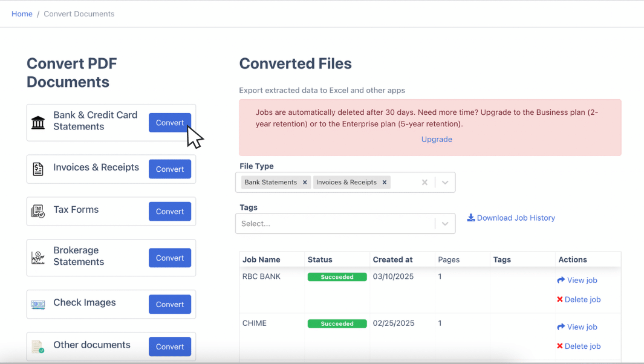Expand the File Type dropdown arrow

(x=445, y=183)
